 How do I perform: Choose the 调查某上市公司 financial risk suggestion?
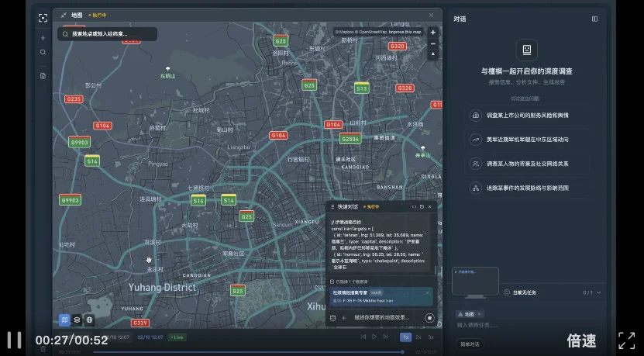click(529, 116)
